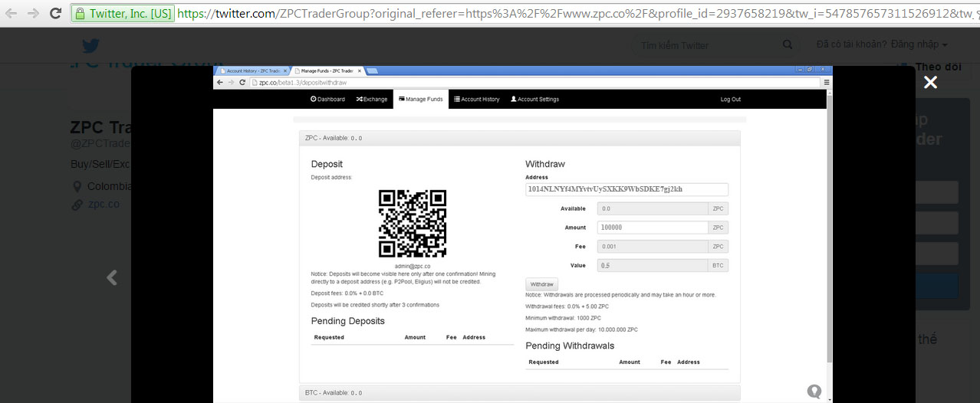The width and height of the screenshot is (980, 403).
Task: Open Account Settings in the ZPC navigation bar
Action: point(535,99)
